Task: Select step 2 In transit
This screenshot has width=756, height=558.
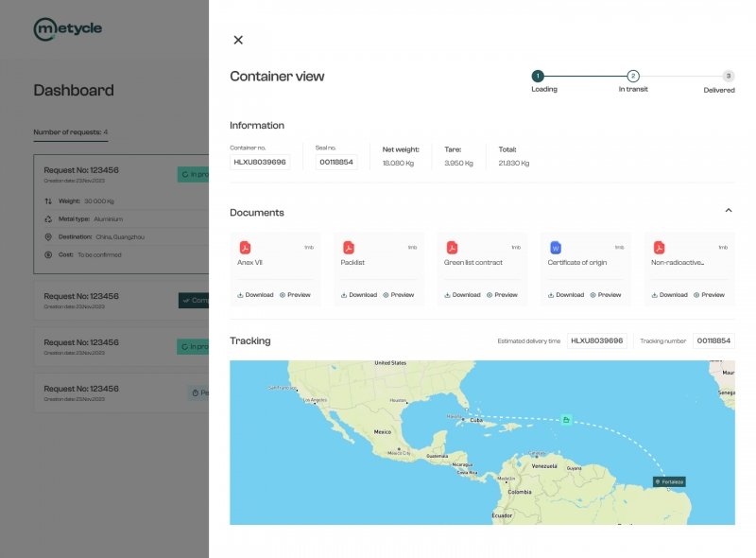Action: click(x=633, y=76)
